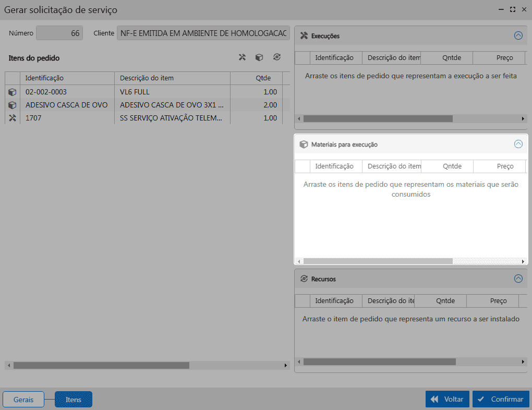Screen dimensions: 532x410
Task: Click the Recursos panel icon
Action: tap(304, 279)
